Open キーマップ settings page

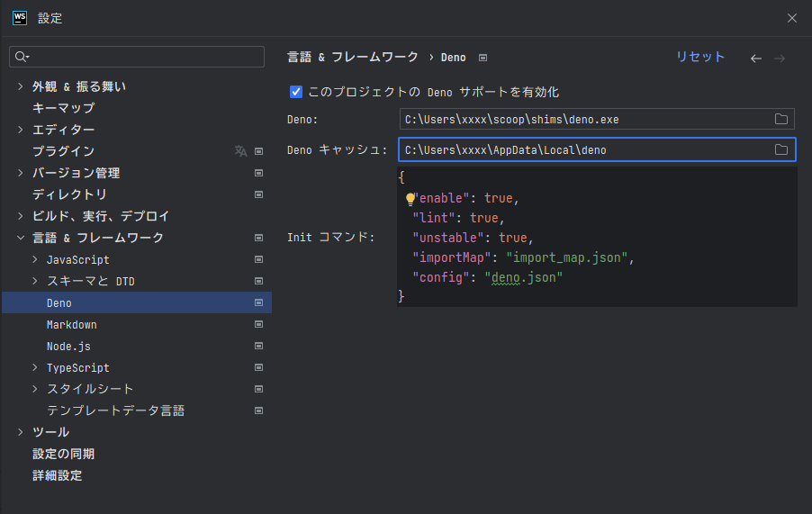[64, 108]
